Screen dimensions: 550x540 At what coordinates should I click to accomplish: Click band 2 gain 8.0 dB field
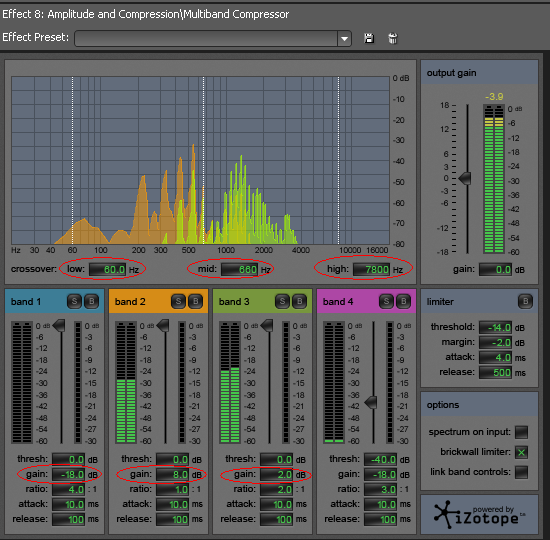(172, 474)
